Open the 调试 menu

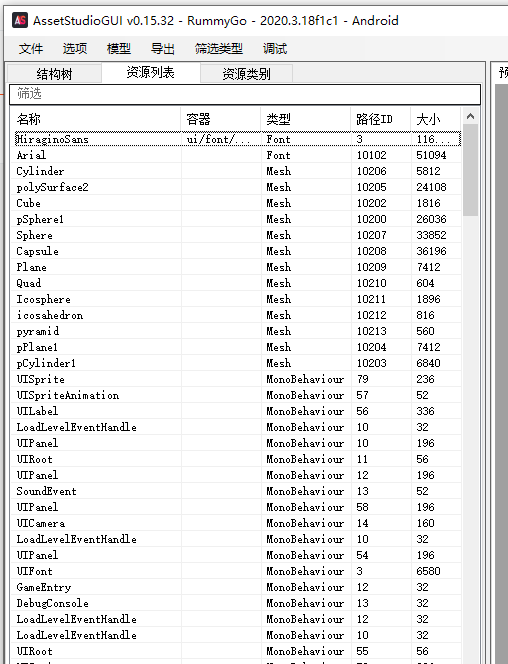275,49
